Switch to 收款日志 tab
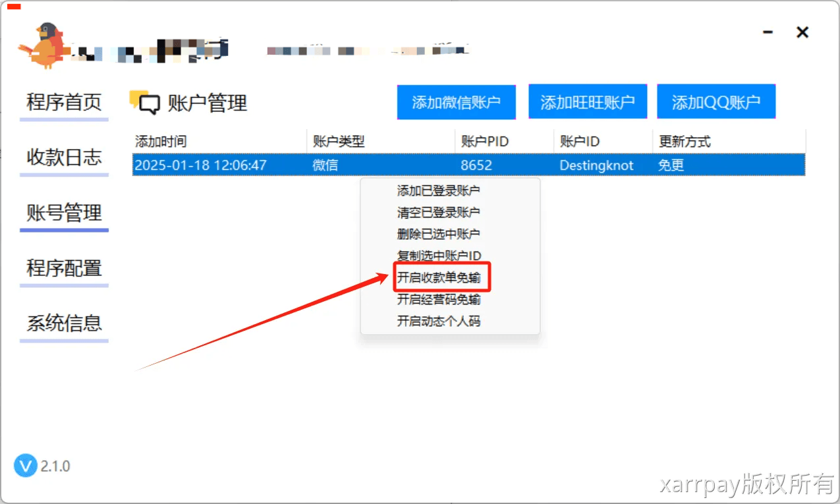 click(x=64, y=157)
